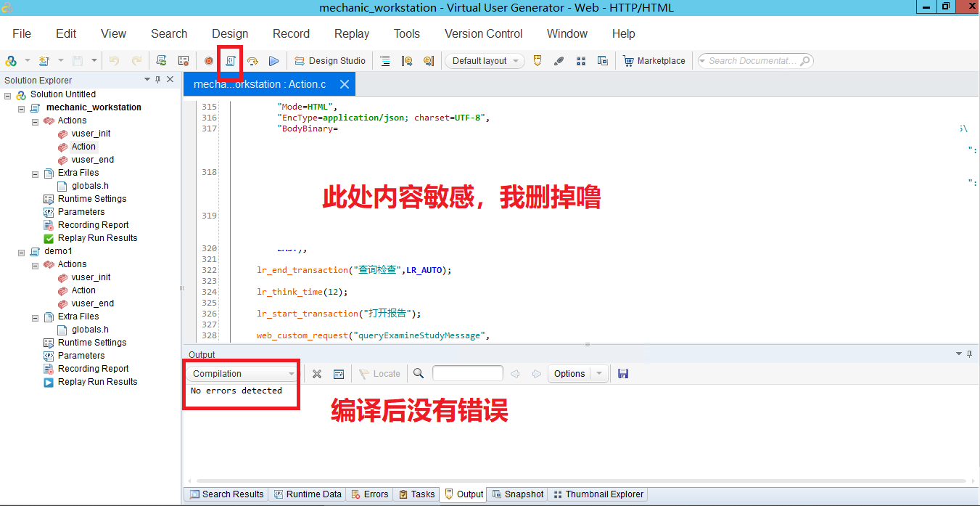
Task: Collapse the demo1 script node
Action: (22, 252)
